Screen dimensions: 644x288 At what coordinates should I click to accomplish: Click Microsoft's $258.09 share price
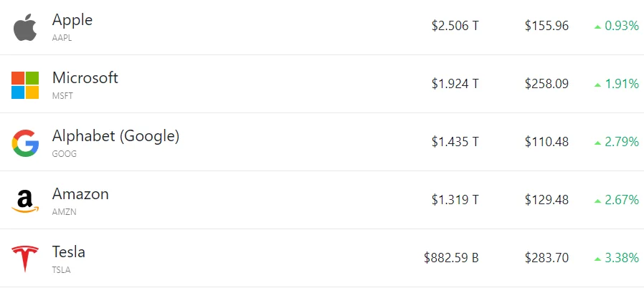[x=546, y=84]
